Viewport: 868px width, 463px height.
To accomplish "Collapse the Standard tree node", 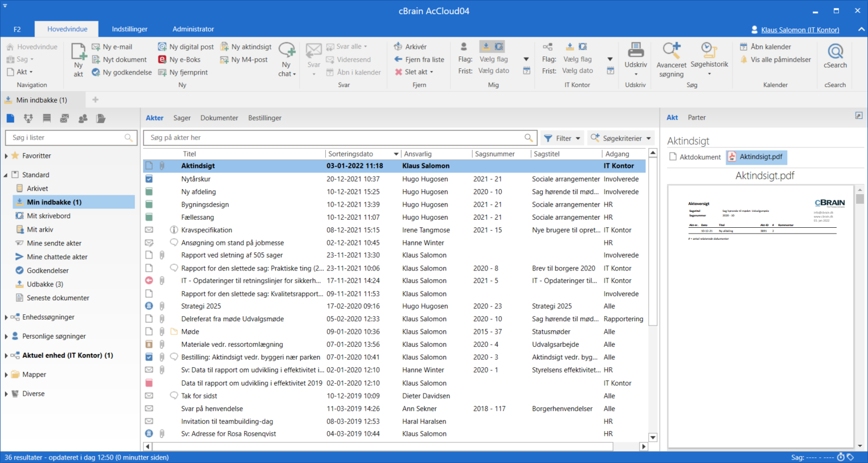I will coord(6,175).
